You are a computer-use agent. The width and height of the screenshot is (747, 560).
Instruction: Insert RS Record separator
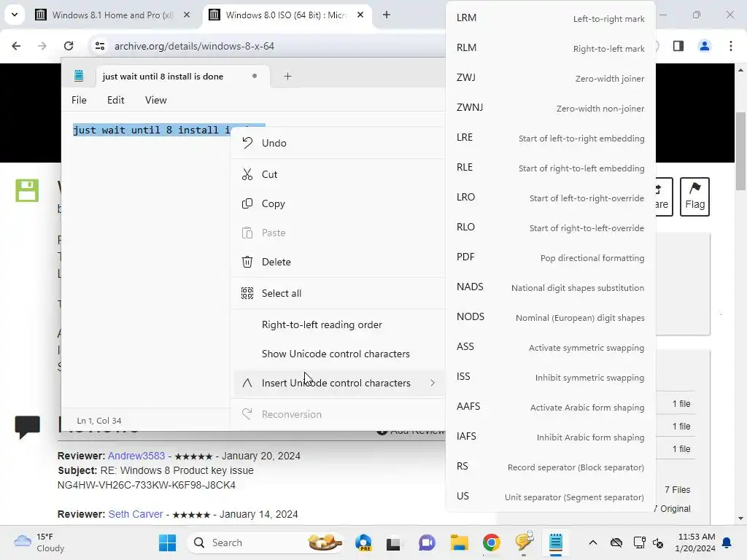point(550,467)
